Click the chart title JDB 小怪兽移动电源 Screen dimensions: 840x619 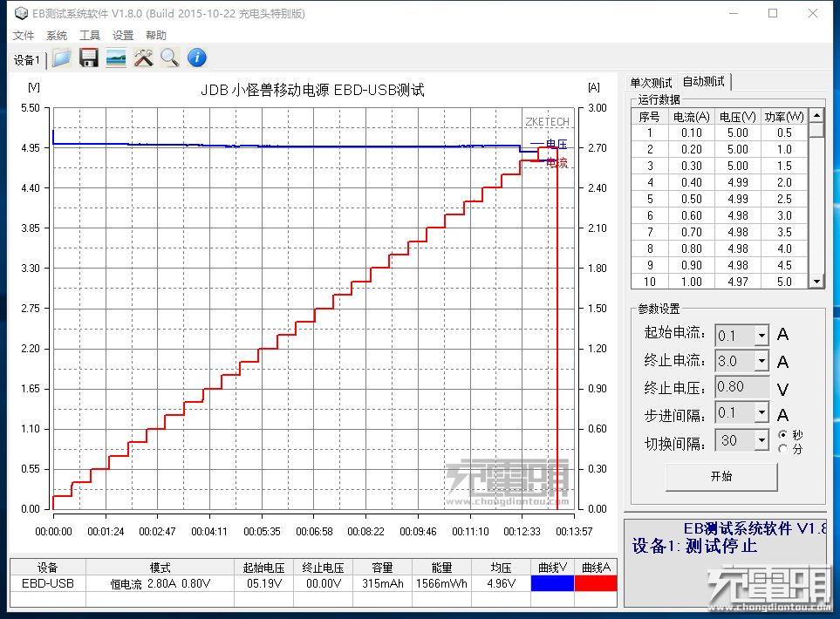(x=313, y=90)
